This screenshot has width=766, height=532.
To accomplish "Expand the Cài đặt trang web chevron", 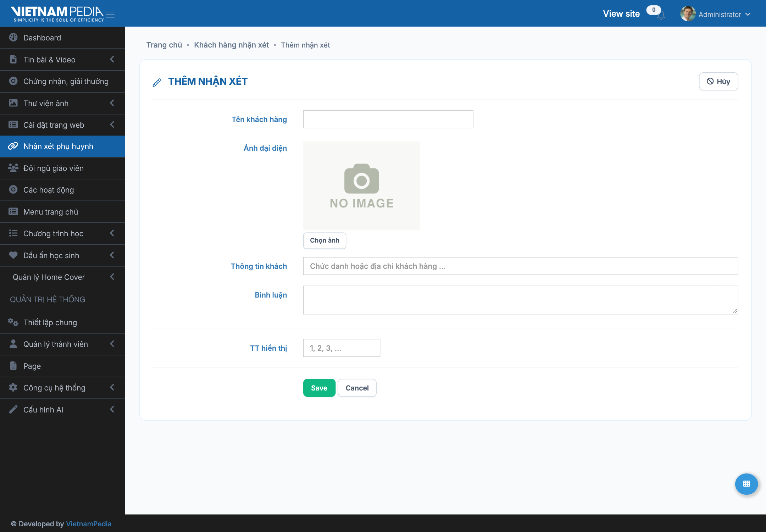I will pos(112,124).
